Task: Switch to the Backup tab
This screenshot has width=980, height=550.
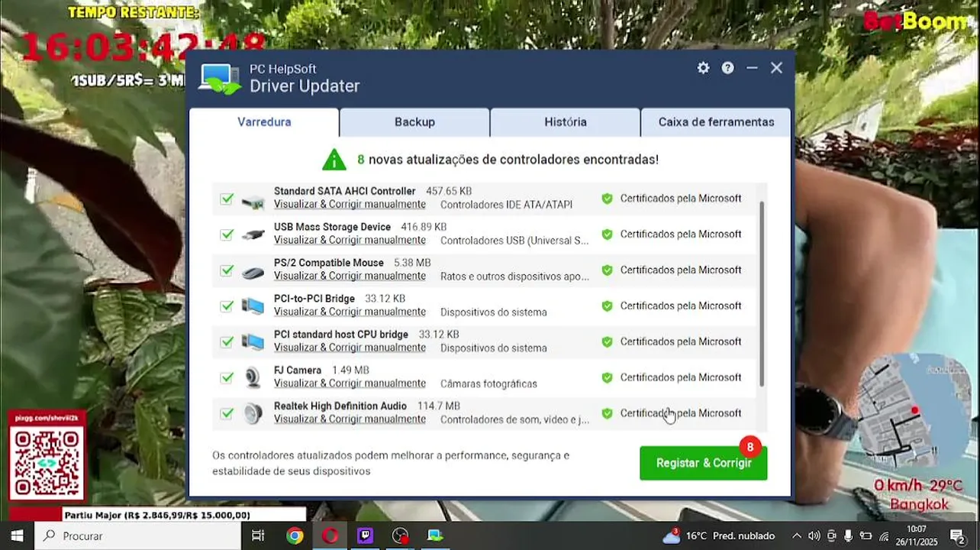Action: click(x=414, y=122)
